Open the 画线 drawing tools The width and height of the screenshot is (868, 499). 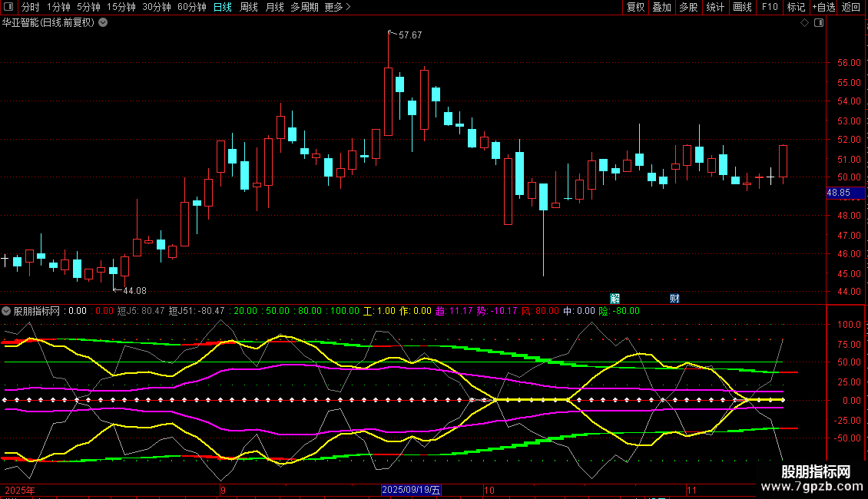tap(742, 7)
